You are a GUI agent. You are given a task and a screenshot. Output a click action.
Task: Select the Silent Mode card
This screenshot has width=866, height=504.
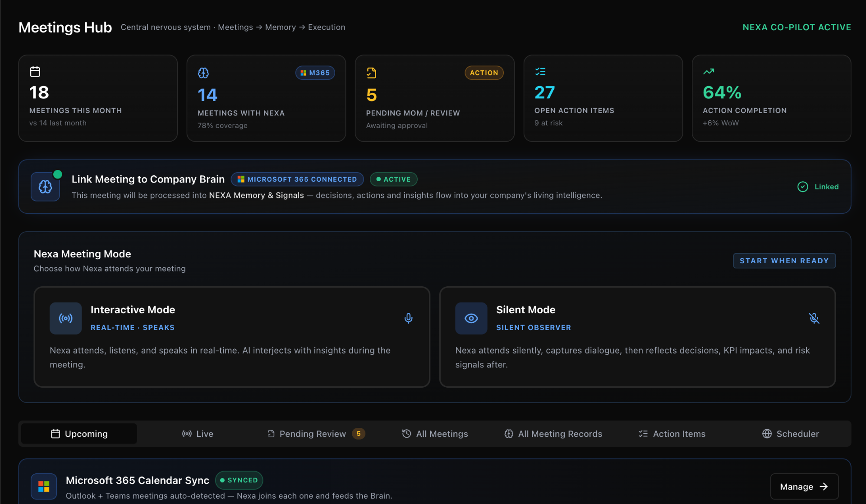[637, 337]
